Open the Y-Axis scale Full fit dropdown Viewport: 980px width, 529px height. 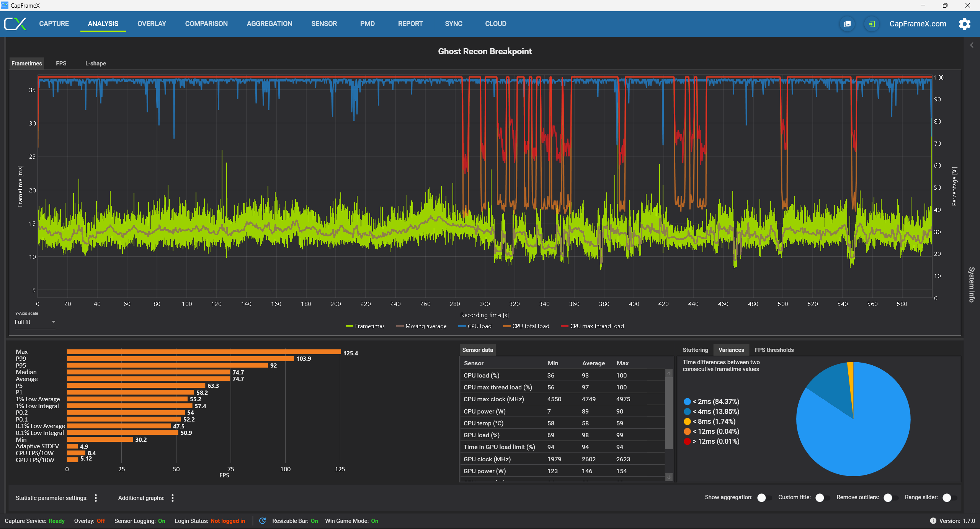pyautogui.click(x=35, y=322)
